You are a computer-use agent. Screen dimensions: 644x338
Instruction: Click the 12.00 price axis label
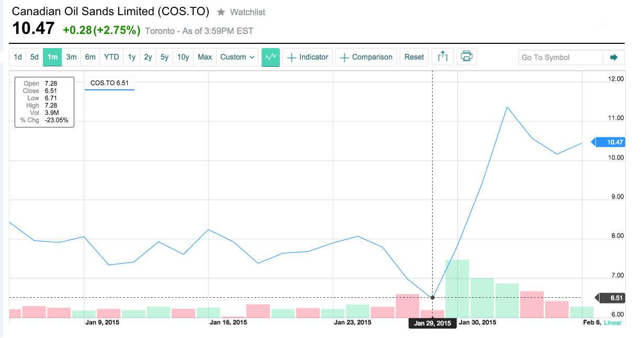pyautogui.click(x=615, y=79)
